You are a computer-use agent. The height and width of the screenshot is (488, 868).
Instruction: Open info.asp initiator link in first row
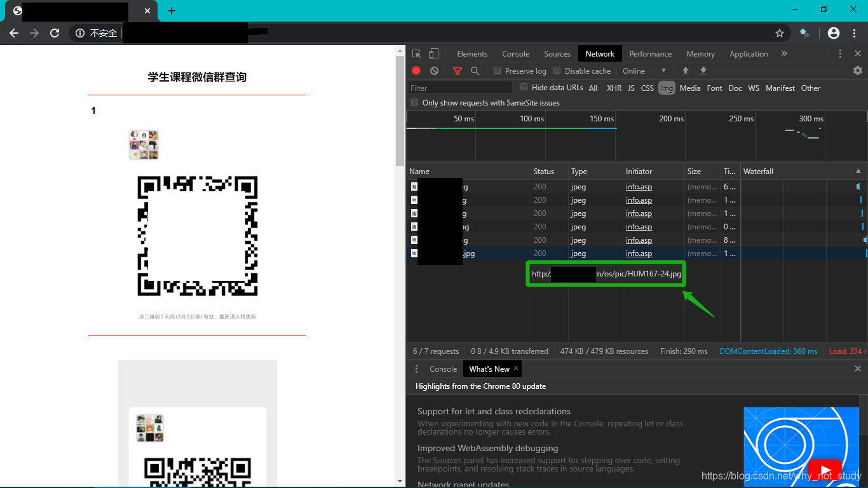tap(639, 187)
